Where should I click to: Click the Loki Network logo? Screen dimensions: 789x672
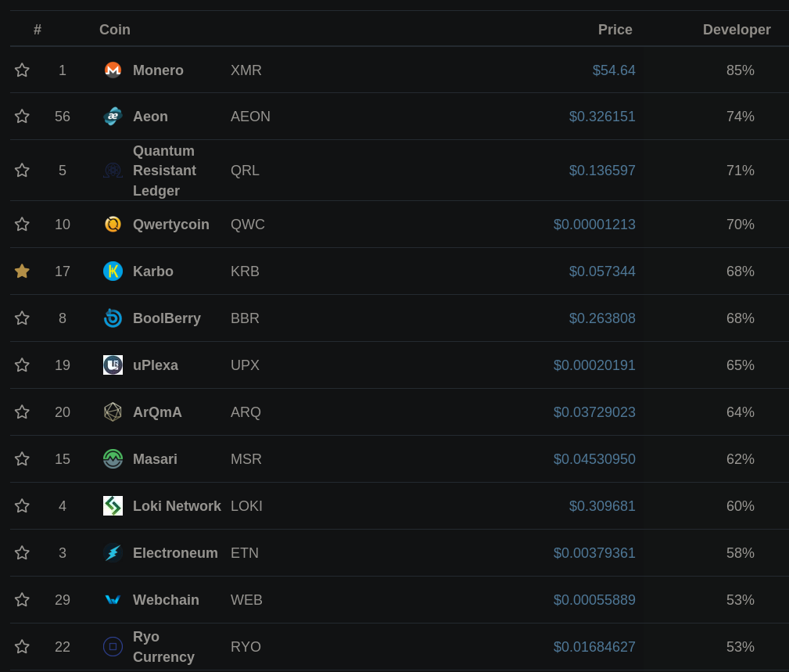click(x=113, y=506)
